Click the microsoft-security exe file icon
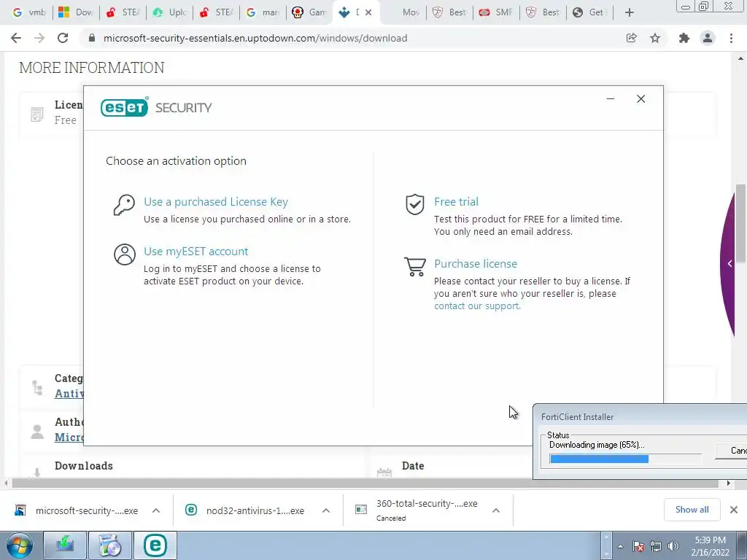747x560 pixels. [x=20, y=510]
